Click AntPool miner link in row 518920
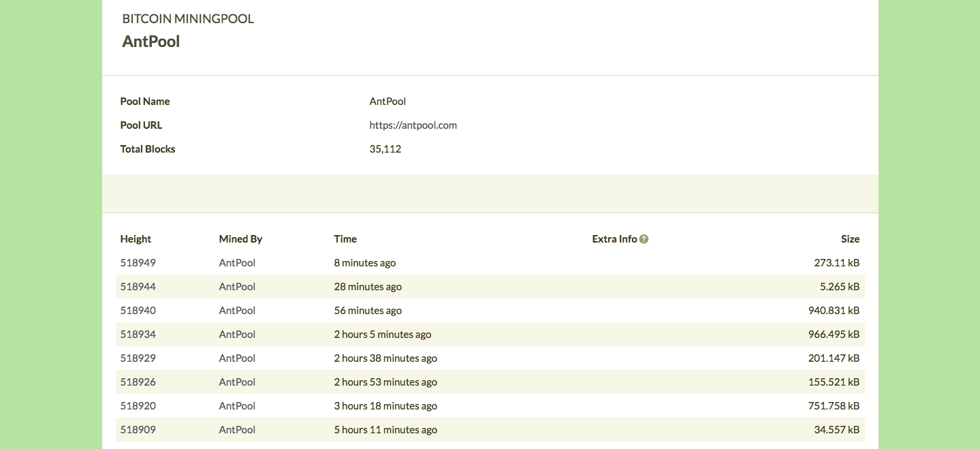 click(x=237, y=406)
